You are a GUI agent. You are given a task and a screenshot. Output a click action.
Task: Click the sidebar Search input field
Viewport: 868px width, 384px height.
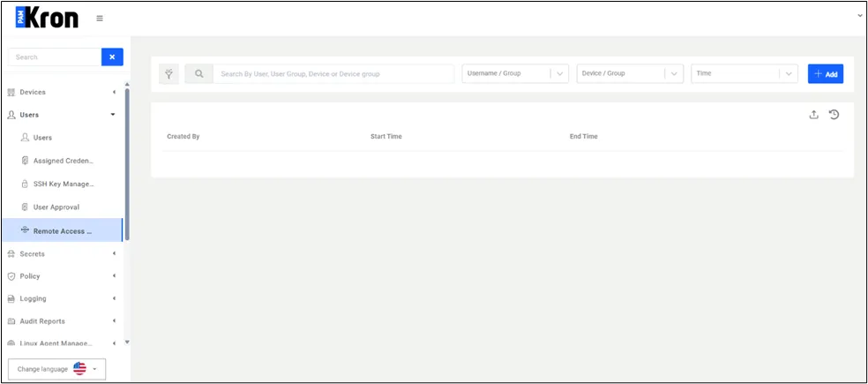click(x=55, y=57)
